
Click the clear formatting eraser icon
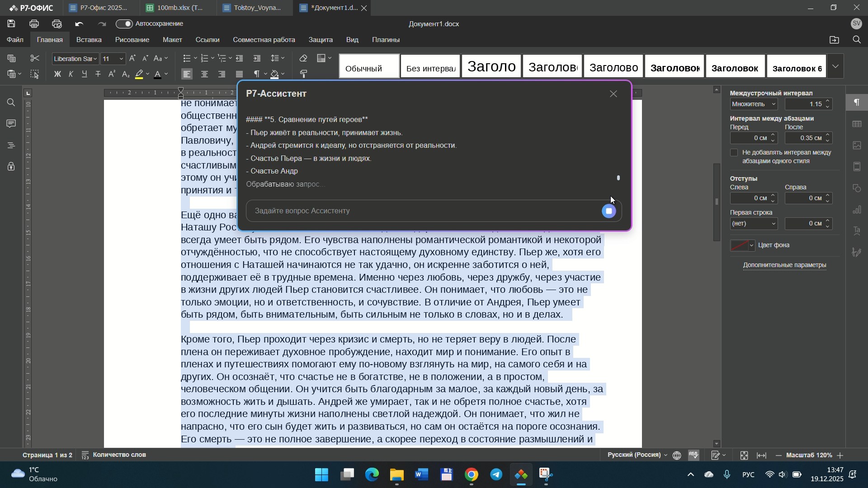[x=304, y=59]
